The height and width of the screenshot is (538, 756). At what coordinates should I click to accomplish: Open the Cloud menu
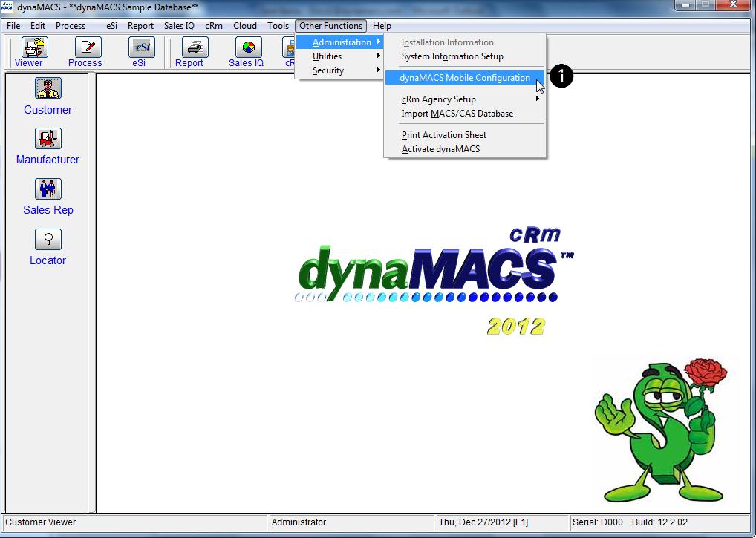coord(245,26)
